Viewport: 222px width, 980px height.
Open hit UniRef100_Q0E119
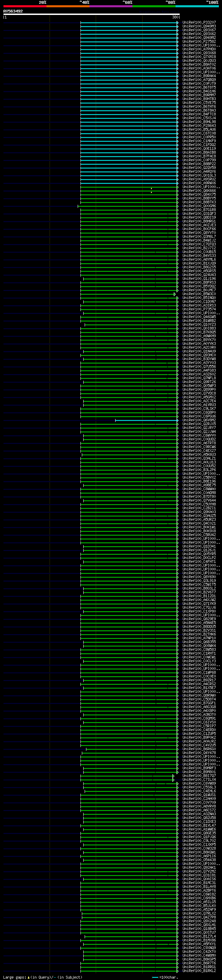click(199, 149)
